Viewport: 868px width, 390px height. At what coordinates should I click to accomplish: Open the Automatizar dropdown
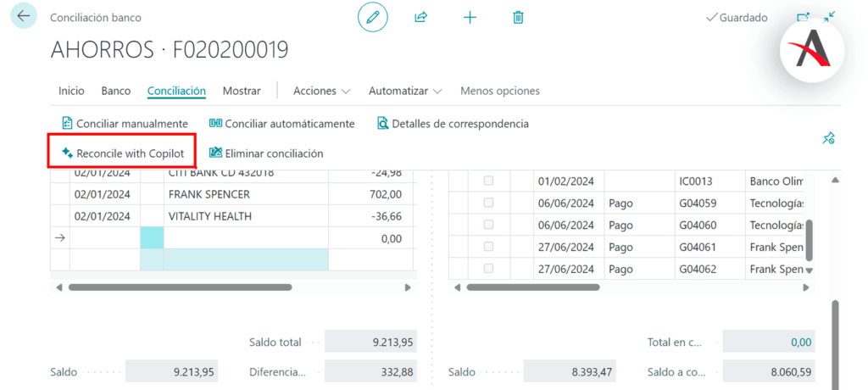coord(405,91)
